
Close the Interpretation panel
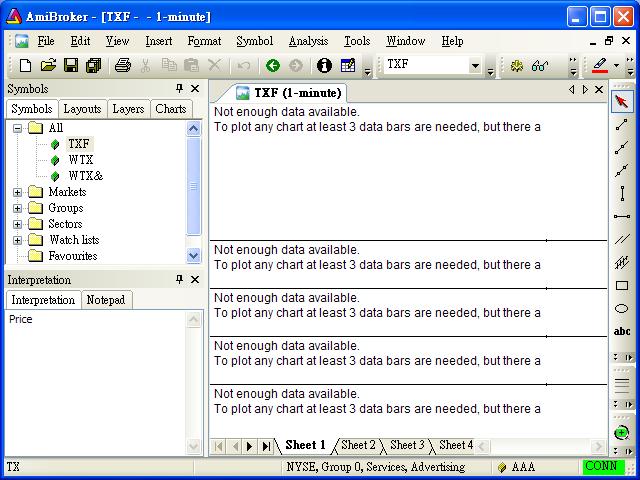pyautogui.click(x=195, y=280)
